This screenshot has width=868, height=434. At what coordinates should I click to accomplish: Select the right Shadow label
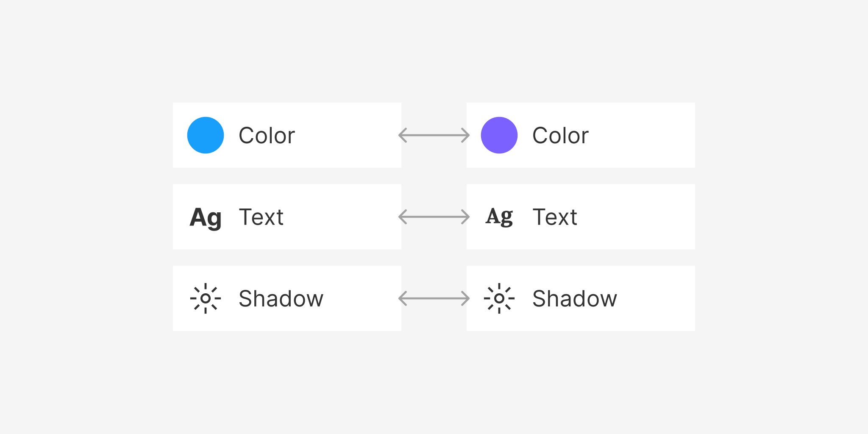point(575,298)
